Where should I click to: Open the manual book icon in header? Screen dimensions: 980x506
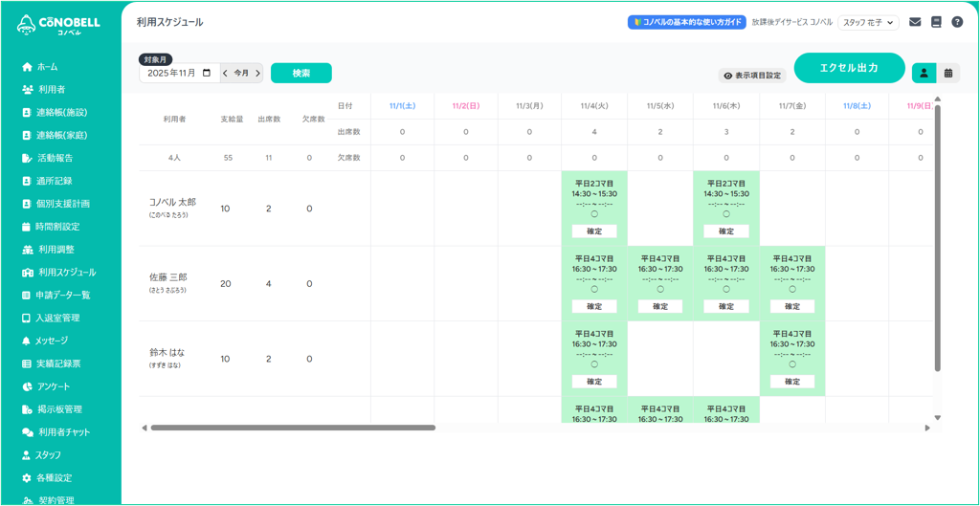tap(936, 22)
